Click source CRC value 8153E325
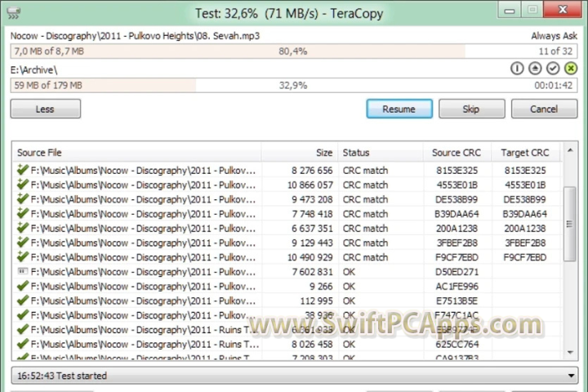The height and width of the screenshot is (392, 588). point(457,171)
